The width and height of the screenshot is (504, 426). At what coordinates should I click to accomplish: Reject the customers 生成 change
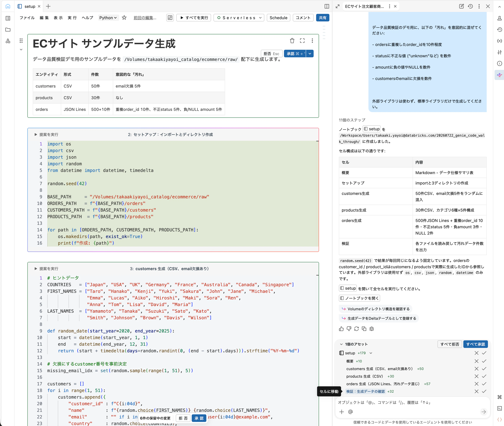pos(476,369)
